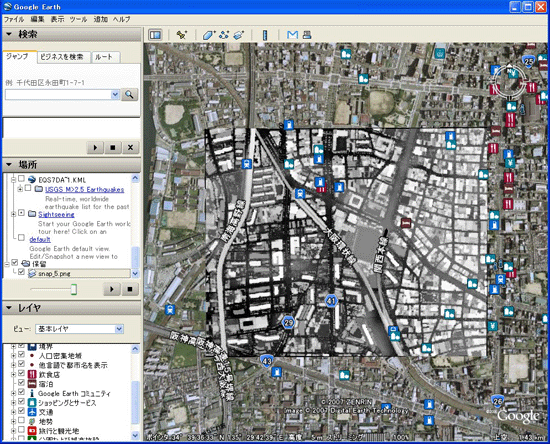Image resolution: width=550 pixels, height=444 pixels.
Task: Check the default view checkbox
Action: pyautogui.click(x=21, y=238)
